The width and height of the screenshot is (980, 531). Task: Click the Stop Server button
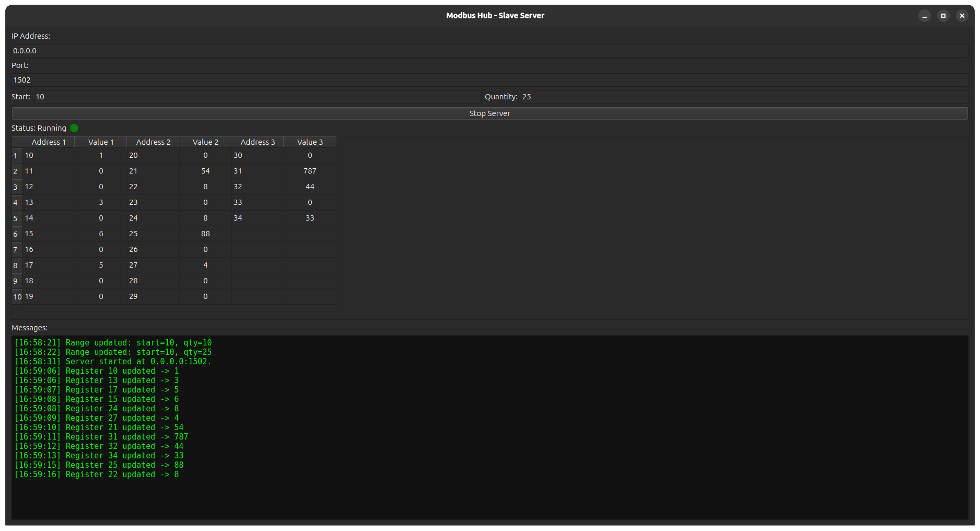(489, 113)
